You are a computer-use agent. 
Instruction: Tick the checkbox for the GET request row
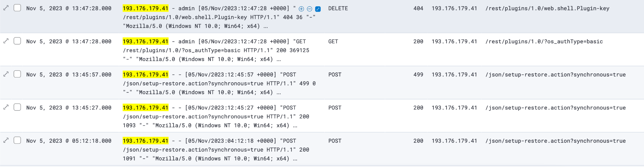point(17,41)
